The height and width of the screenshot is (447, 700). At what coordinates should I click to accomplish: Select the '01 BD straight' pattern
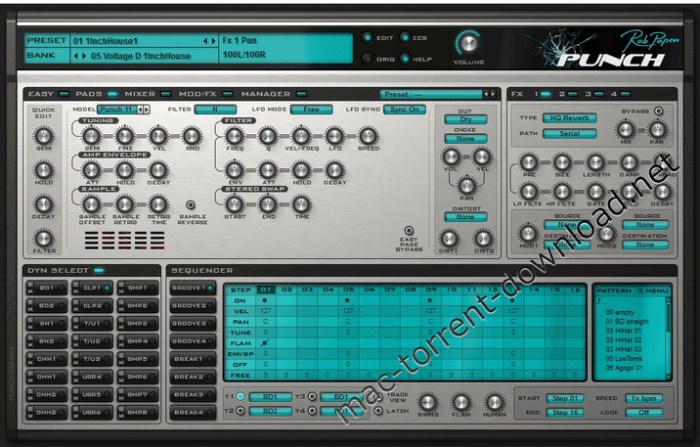(627, 322)
